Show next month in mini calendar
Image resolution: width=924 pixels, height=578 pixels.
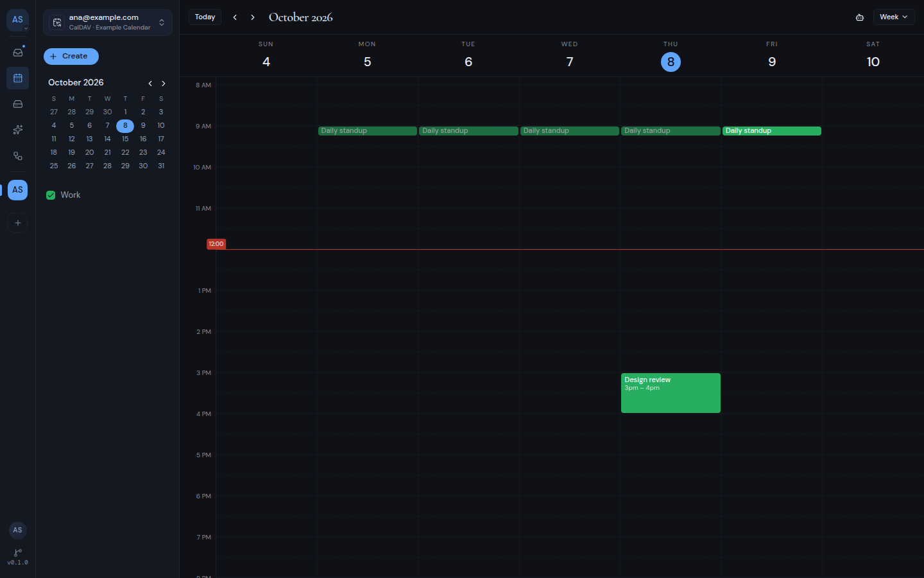164,83
